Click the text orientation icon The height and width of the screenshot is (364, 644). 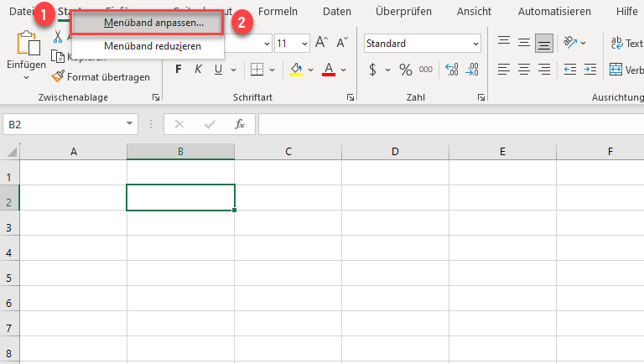(570, 42)
